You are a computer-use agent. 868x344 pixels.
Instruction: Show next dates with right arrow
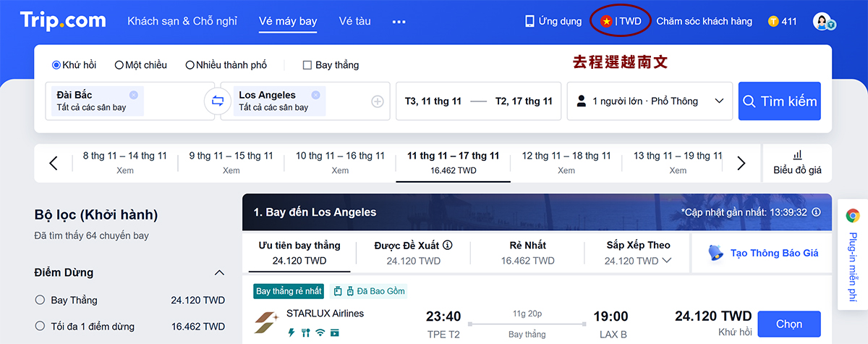741,163
